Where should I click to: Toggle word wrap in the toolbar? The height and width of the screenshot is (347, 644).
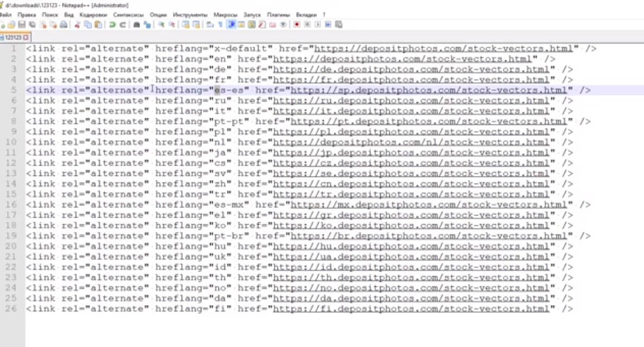210,24
